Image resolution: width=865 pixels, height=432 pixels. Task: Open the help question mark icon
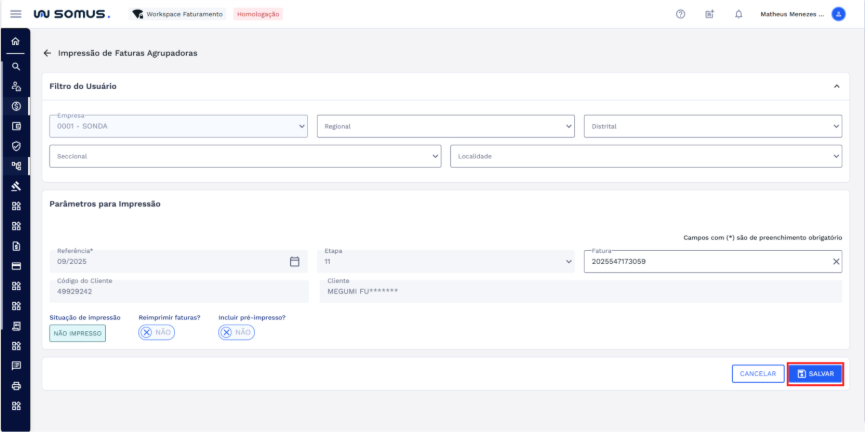681,14
